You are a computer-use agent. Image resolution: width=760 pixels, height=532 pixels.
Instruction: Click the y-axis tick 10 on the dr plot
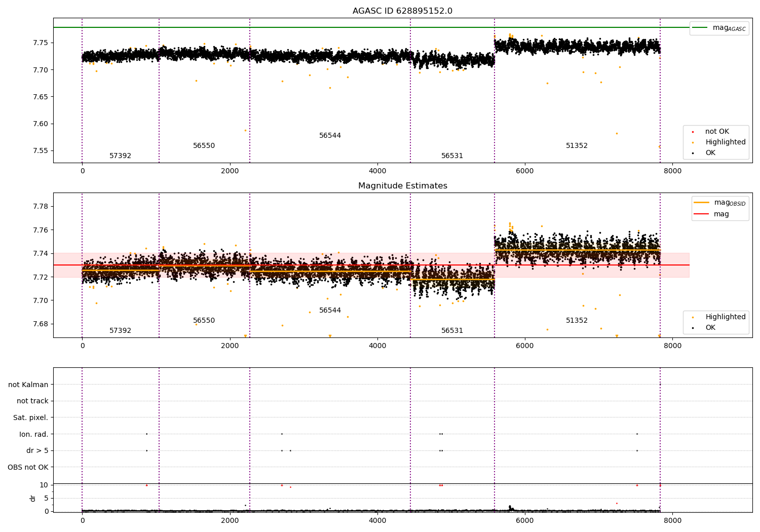44,485
